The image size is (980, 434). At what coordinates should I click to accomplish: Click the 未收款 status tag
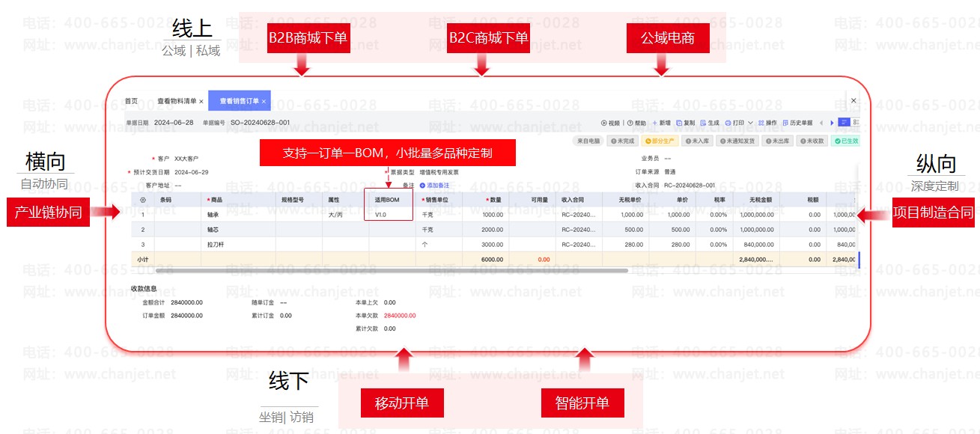click(x=812, y=141)
